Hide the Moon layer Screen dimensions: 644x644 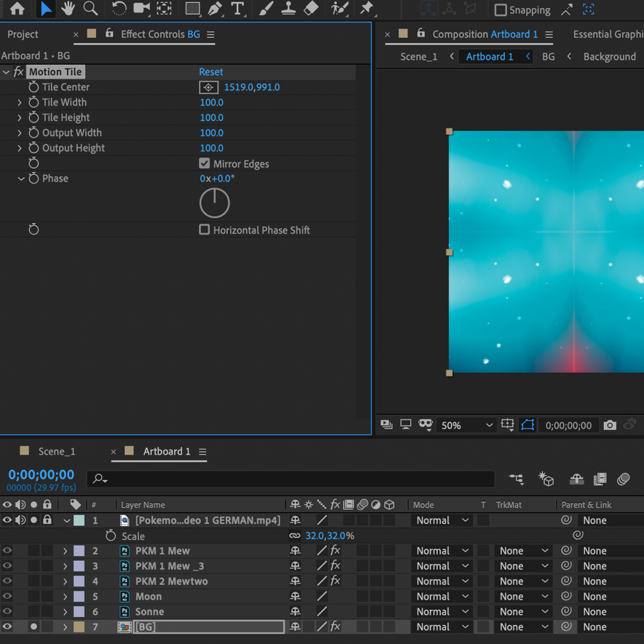pyautogui.click(x=7, y=597)
